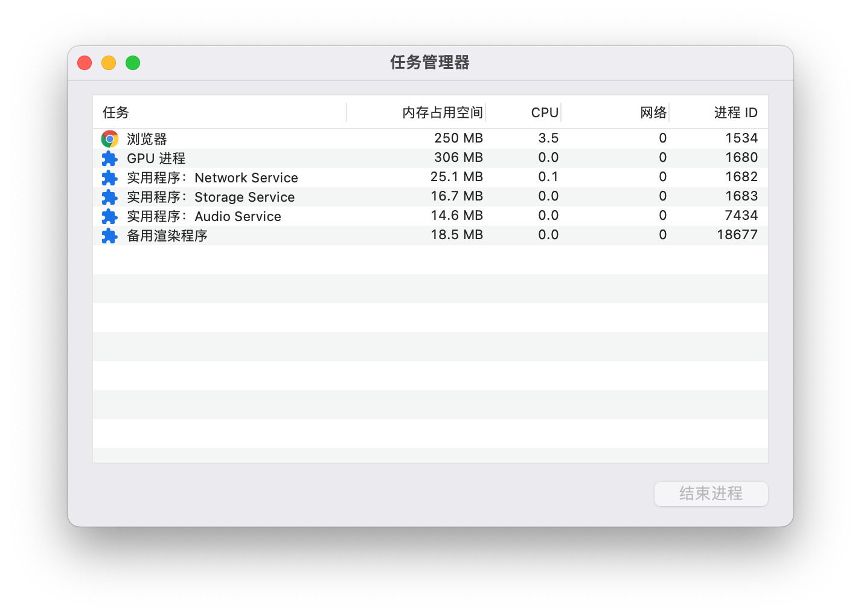Click the puzzle icon beside Network Service
This screenshot has height=616, width=861.
pos(109,178)
